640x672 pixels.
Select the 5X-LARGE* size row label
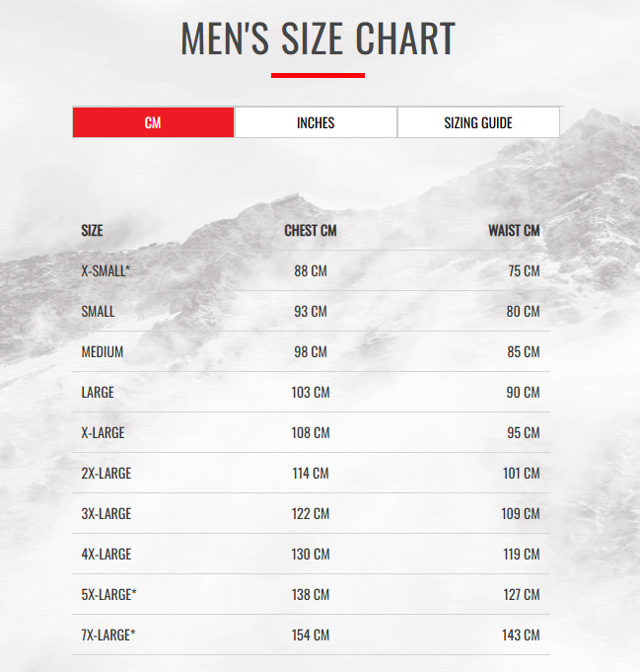point(108,595)
